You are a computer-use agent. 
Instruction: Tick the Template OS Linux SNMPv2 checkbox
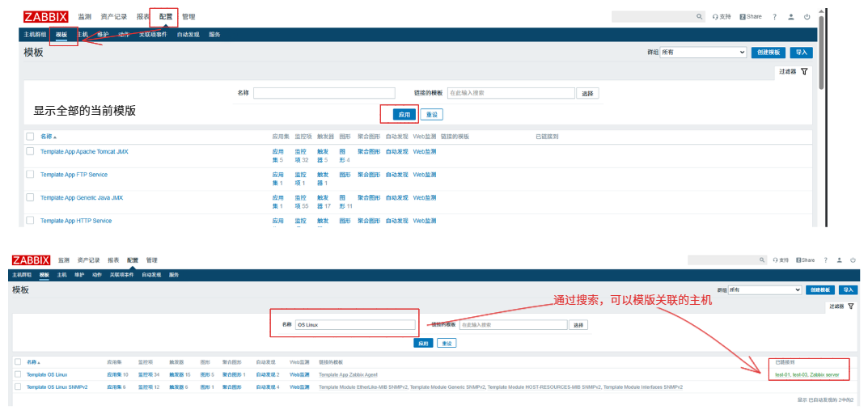18,387
